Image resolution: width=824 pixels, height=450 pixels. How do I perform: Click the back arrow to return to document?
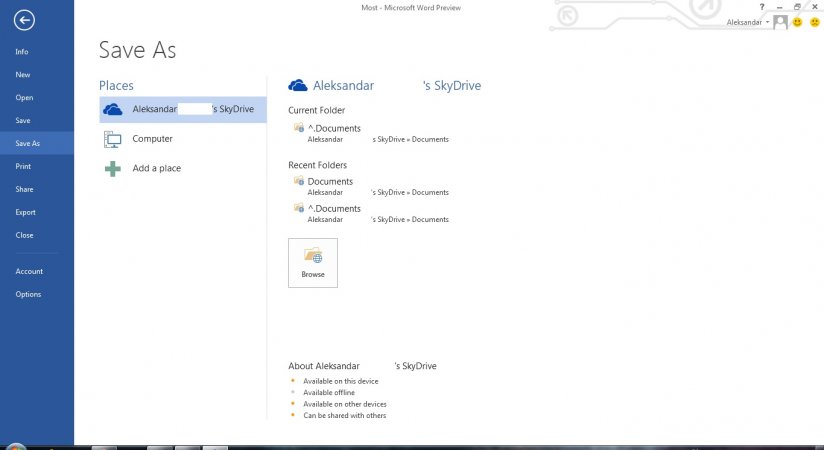tap(24, 21)
